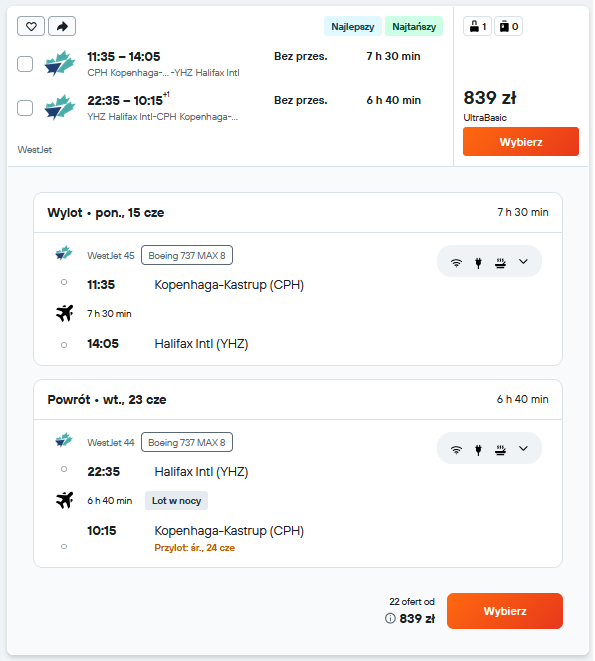Click Wybierz next to 22 ofert od
Image resolution: width=595 pixels, height=661 pixels.
[505, 611]
